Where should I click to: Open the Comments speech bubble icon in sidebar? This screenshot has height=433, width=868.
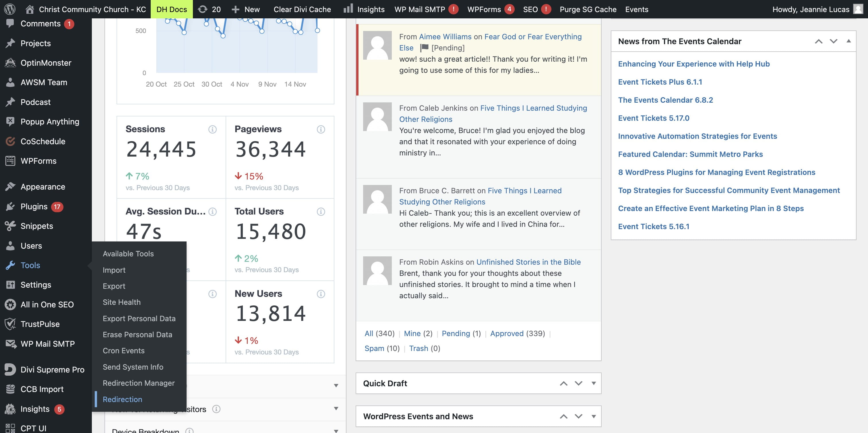click(x=10, y=24)
